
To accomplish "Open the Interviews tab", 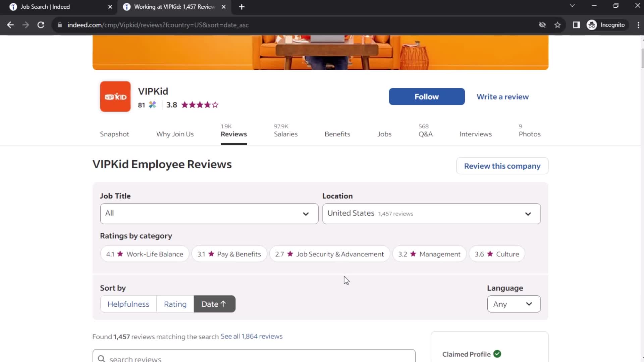I will pyautogui.click(x=476, y=134).
